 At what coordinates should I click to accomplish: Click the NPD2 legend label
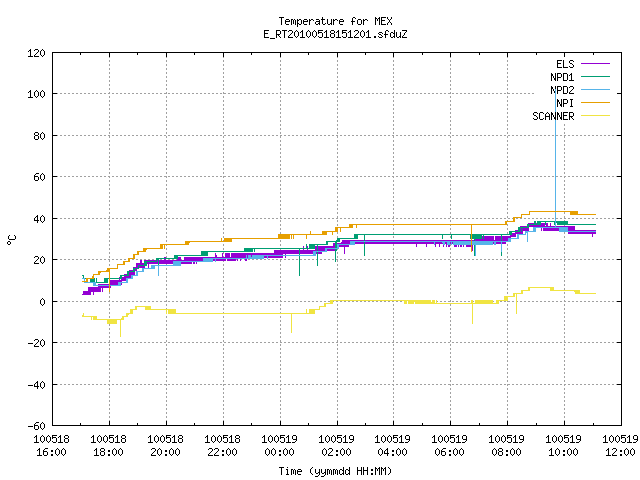click(562, 90)
